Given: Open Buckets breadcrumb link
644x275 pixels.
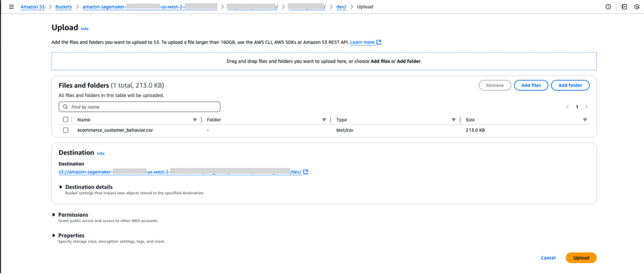Looking at the screenshot, I should (x=63, y=7).
